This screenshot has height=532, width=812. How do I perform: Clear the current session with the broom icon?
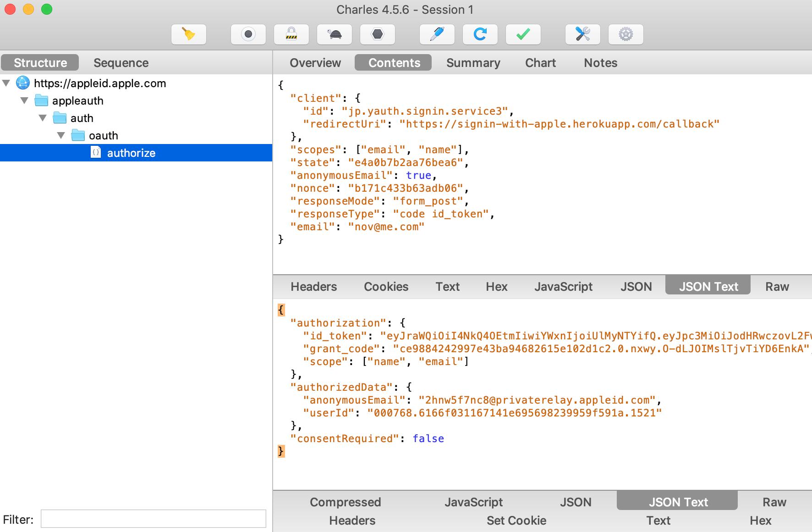188,34
